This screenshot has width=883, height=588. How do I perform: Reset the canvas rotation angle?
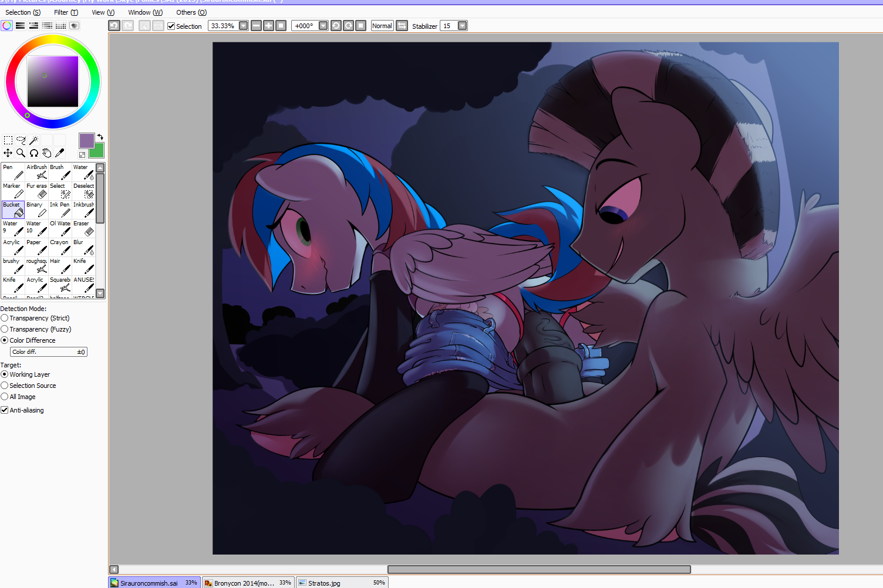(361, 26)
